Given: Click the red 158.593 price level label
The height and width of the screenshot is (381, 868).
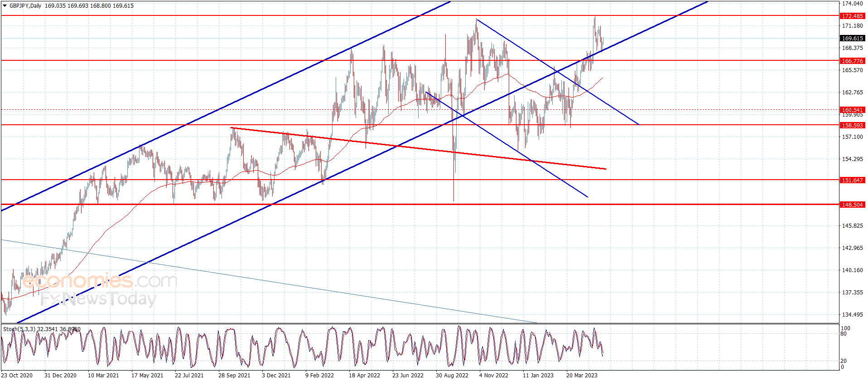Looking at the screenshot, I should (x=852, y=125).
